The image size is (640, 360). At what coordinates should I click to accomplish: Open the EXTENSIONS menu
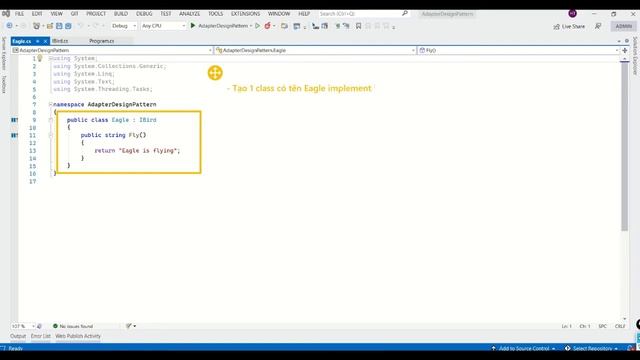coord(245,13)
